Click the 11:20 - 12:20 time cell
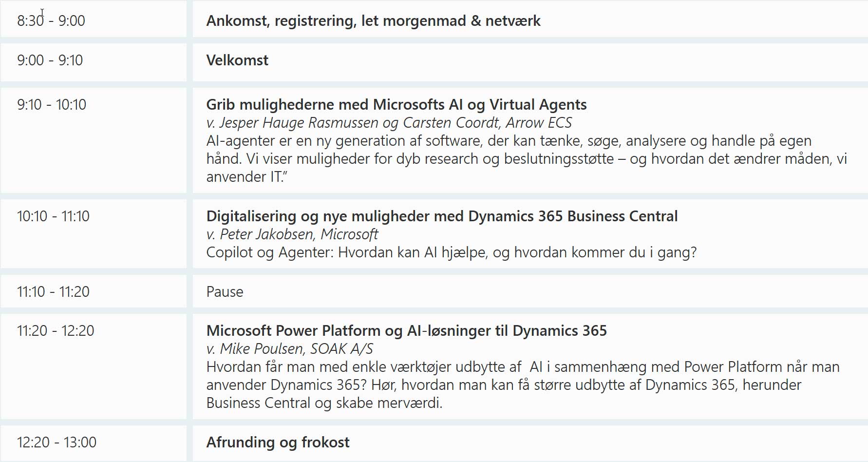This screenshot has width=868, height=462. (56, 330)
